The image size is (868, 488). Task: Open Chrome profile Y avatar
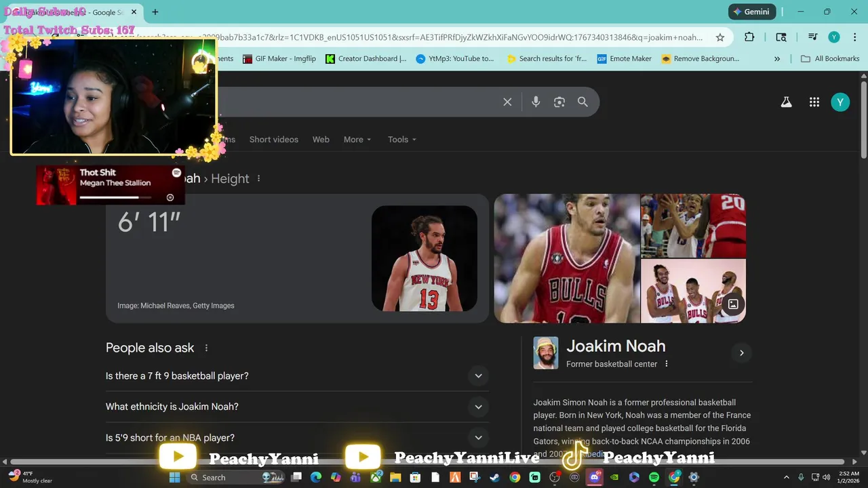pyautogui.click(x=834, y=37)
